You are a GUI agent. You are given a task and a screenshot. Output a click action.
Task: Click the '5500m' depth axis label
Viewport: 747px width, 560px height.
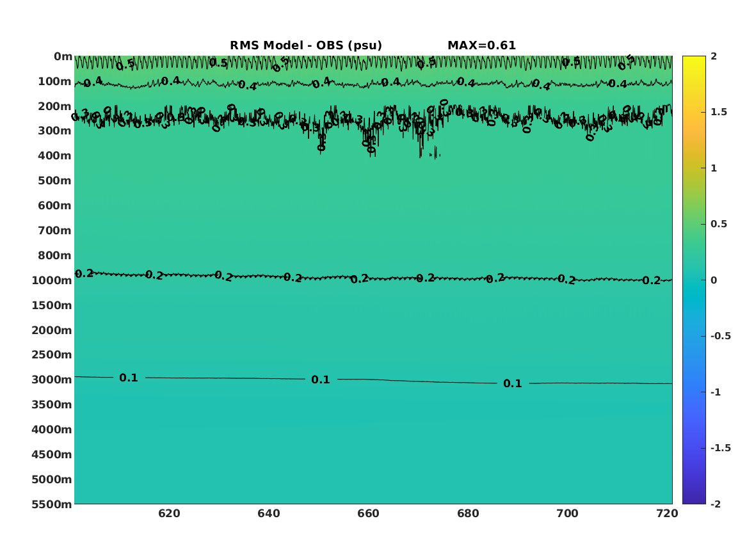pos(52,504)
